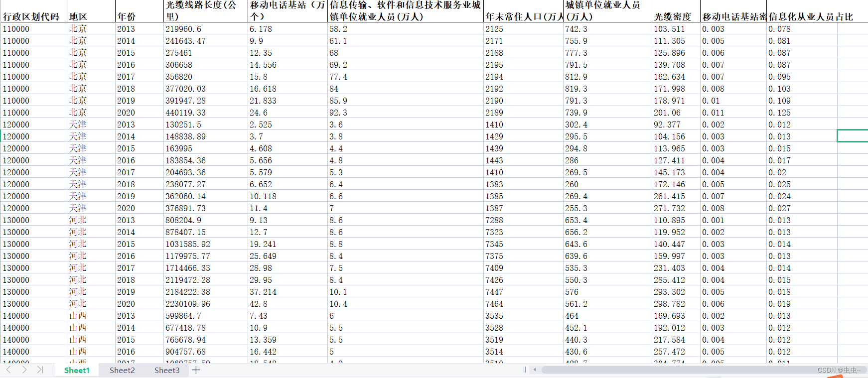This screenshot has height=378, width=868.
Task: Select cell with value 391947.28
Action: (x=206, y=101)
